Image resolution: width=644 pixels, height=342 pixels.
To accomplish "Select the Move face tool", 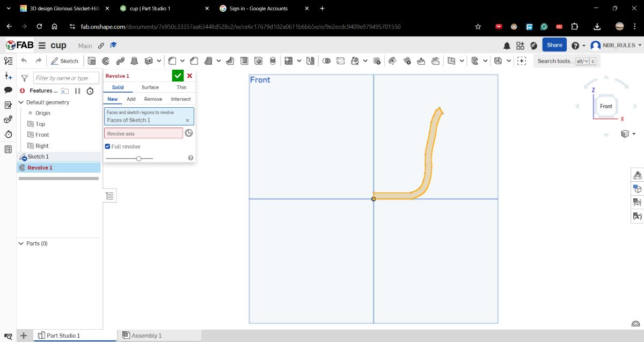I will [x=421, y=61].
